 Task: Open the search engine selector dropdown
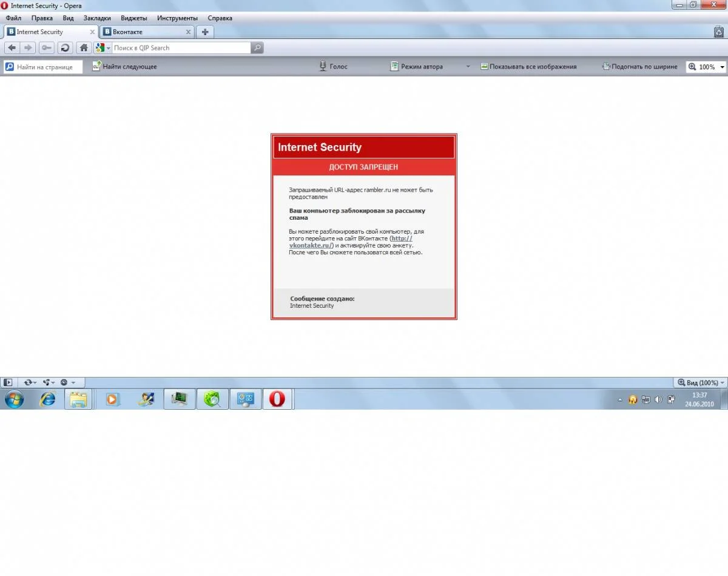pos(103,47)
